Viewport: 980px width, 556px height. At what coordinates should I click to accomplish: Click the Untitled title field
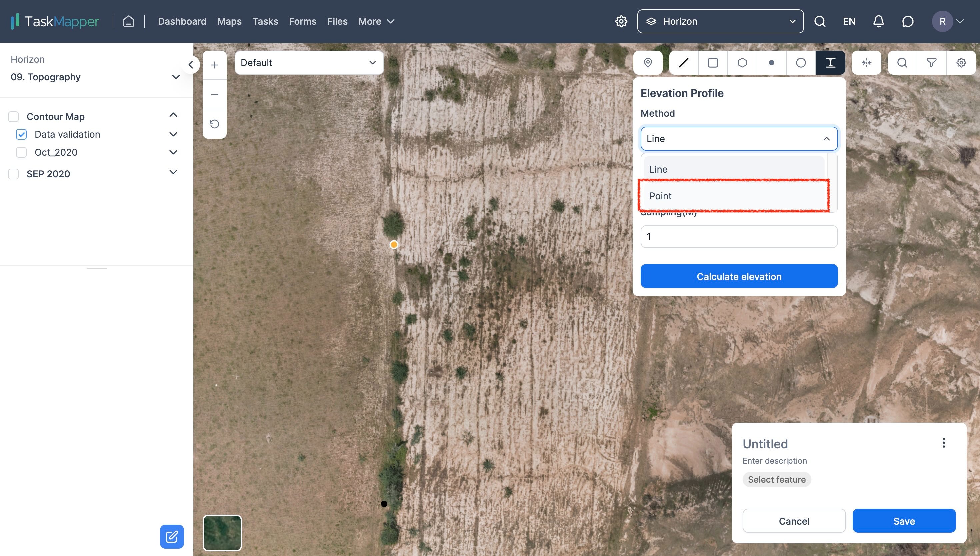coord(765,444)
